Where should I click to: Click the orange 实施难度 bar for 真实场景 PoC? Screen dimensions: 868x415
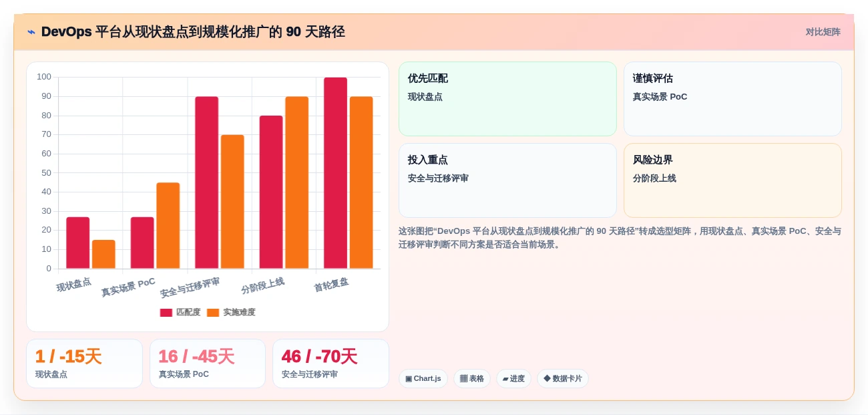click(168, 226)
